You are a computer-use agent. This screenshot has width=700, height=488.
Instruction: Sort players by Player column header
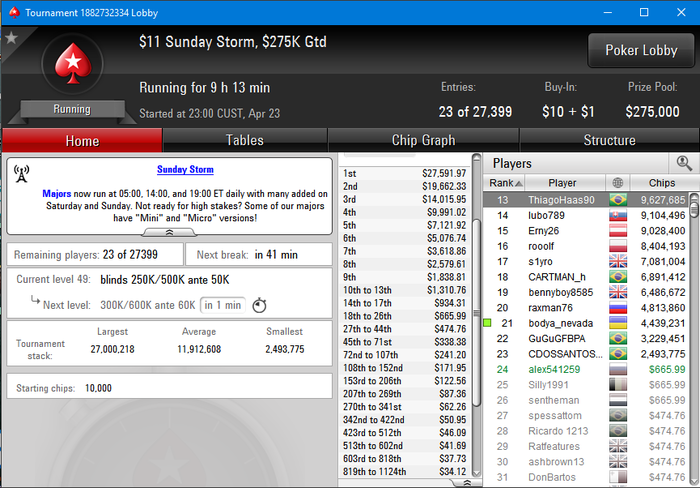[565, 183]
